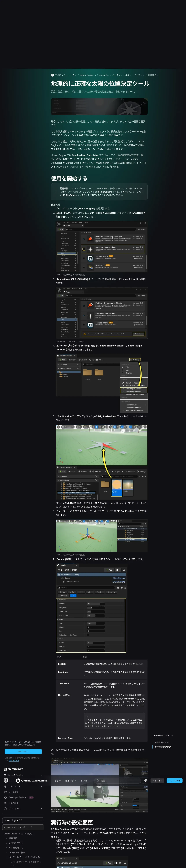Select the Physics filter tab in Details
This screenshot has width=186, height=868.
click(99, 592)
